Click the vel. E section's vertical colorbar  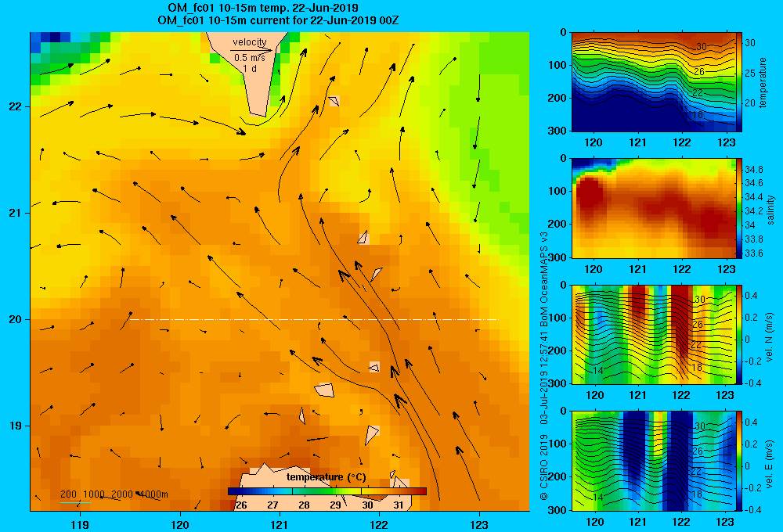[739, 461]
